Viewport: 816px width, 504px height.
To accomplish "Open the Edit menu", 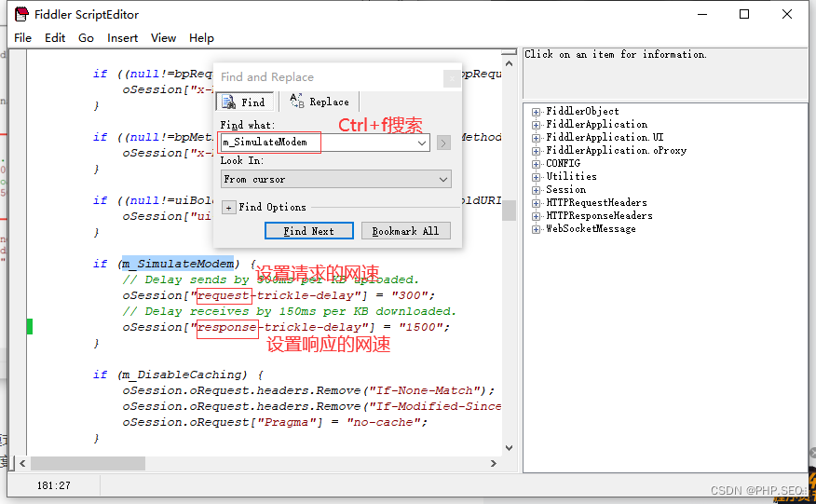I will coord(55,38).
